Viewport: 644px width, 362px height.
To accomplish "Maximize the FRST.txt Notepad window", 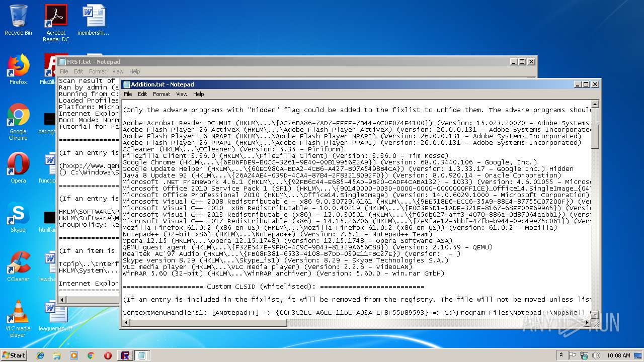I will tap(522, 62).
